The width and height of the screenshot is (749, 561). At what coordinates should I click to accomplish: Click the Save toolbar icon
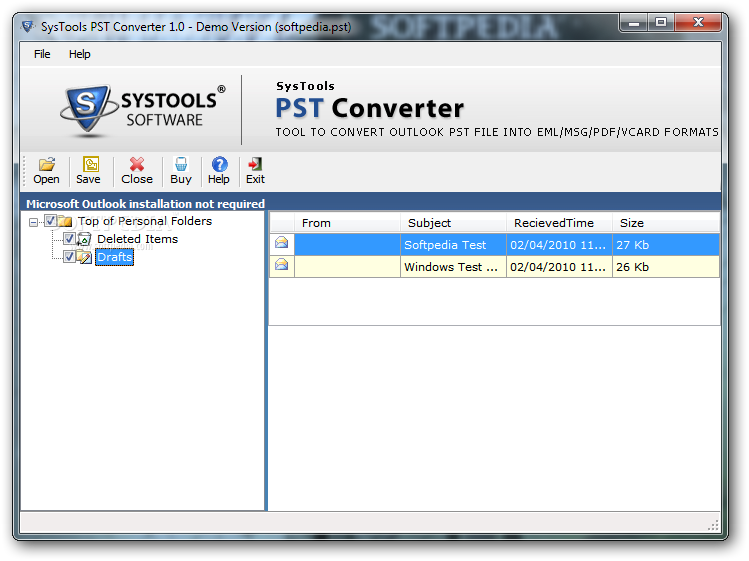coord(90,164)
